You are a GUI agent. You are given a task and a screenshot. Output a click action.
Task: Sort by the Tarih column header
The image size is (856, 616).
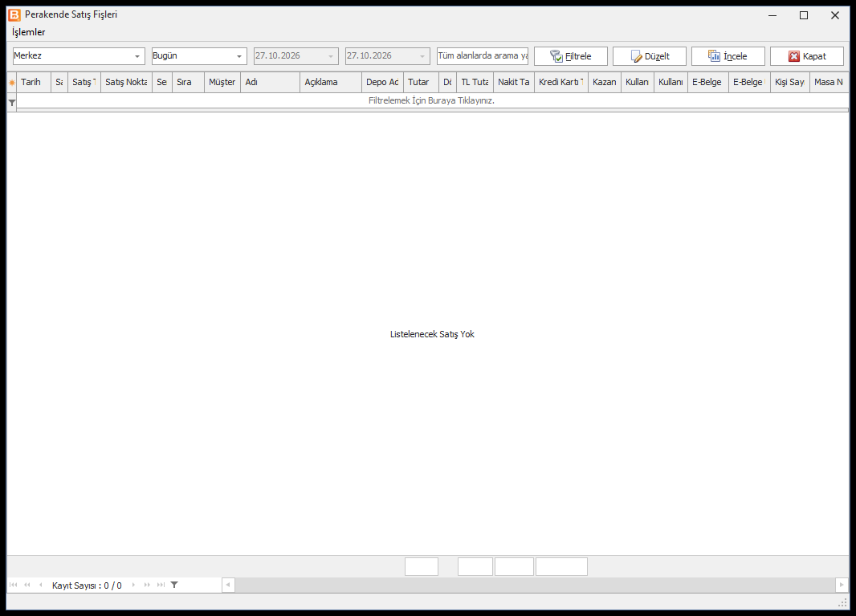coord(34,83)
